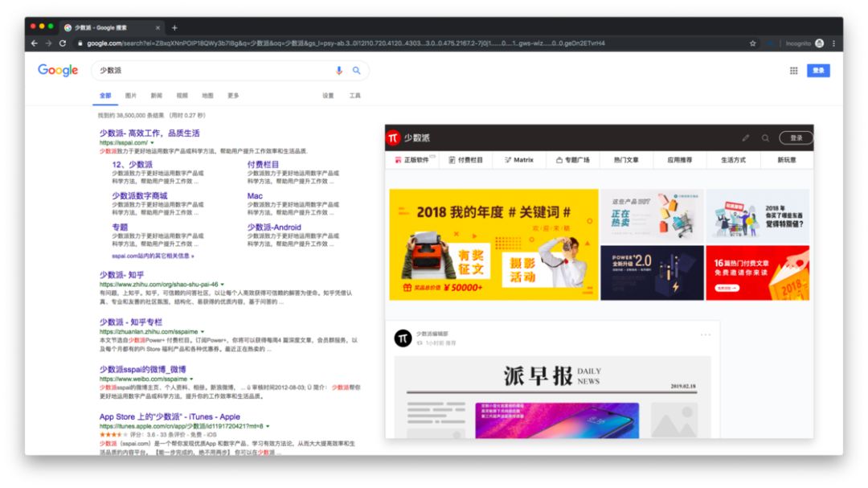The width and height of the screenshot is (868, 488).
Task: Open Chrome's three-dot menu
Action: [833, 43]
